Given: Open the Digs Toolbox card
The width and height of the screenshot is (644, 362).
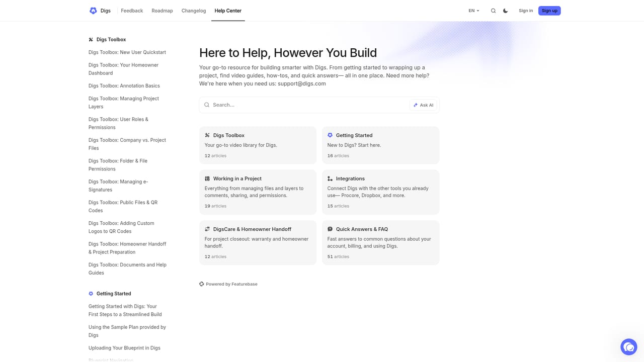Looking at the screenshot, I should point(258,145).
